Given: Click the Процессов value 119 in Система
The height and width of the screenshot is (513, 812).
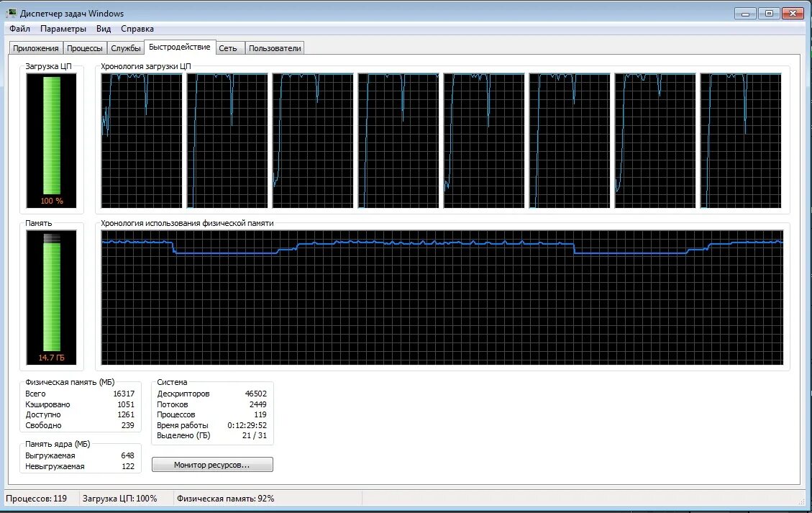Looking at the screenshot, I should pyautogui.click(x=260, y=414).
